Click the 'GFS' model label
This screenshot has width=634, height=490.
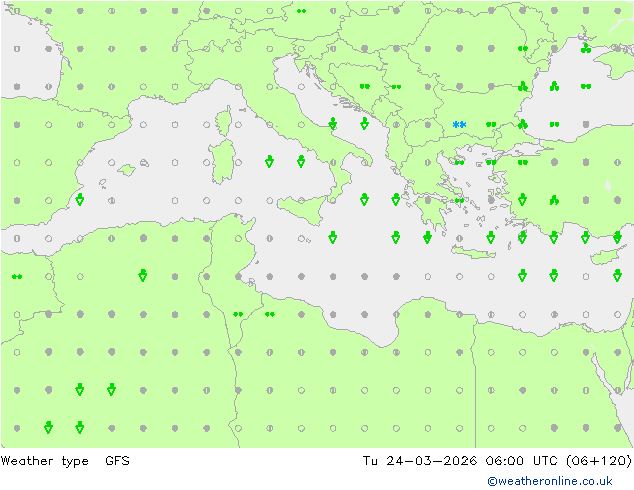coord(117,461)
